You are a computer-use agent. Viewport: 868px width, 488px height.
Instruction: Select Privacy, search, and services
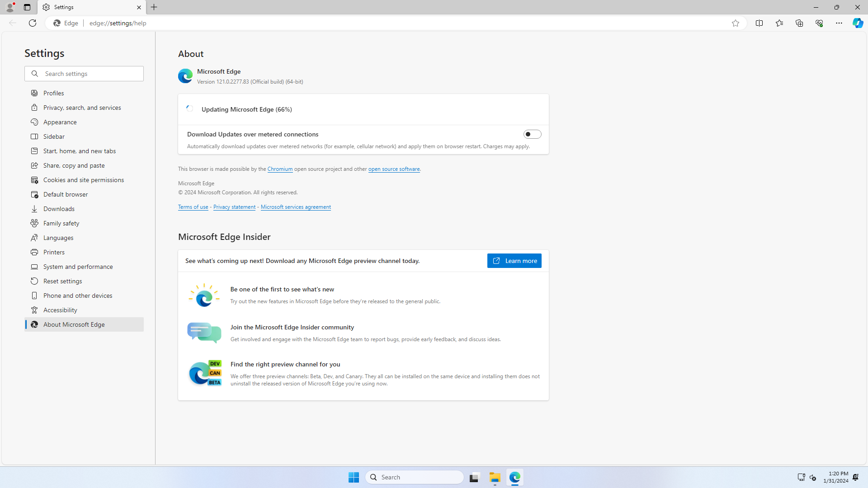coord(82,108)
